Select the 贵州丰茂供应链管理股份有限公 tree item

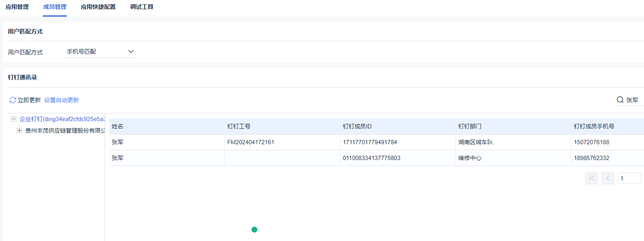click(x=65, y=131)
